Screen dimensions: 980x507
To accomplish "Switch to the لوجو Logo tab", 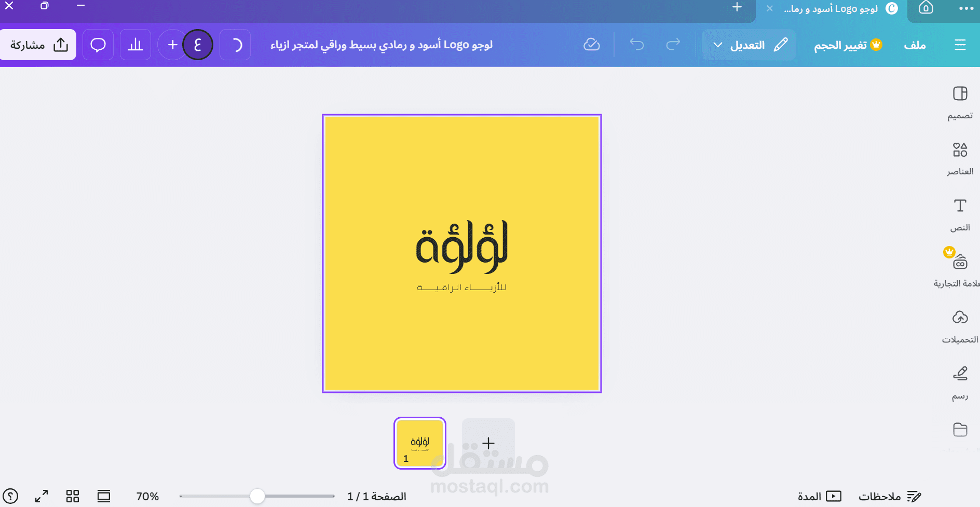I will pyautogui.click(x=831, y=9).
